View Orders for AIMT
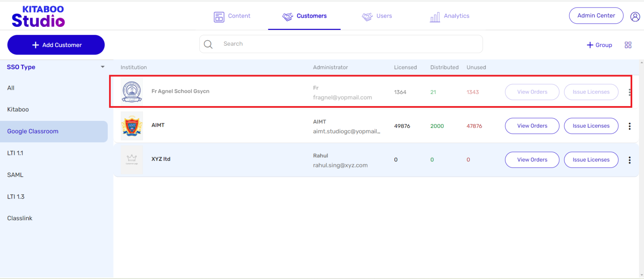The width and height of the screenshot is (644, 279). (532, 126)
